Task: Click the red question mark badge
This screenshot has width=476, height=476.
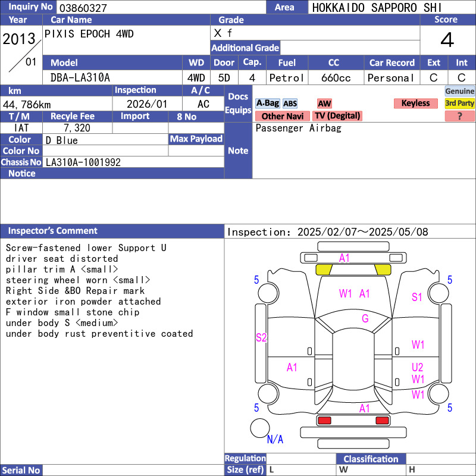Action: (x=460, y=116)
